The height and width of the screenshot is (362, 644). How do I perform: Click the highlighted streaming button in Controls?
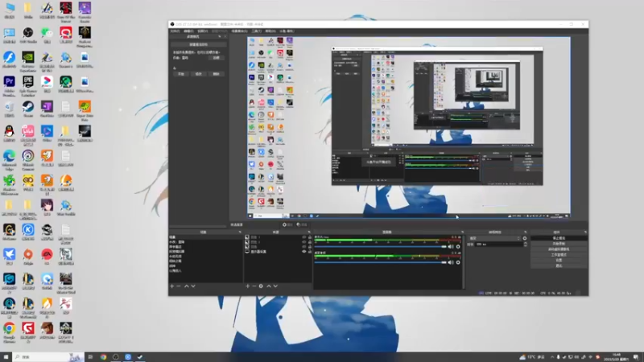tap(559, 238)
